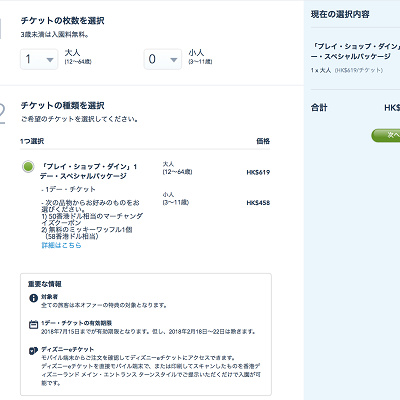Click the package title in the sidebar
This screenshot has height=400, width=400.
pos(355,51)
